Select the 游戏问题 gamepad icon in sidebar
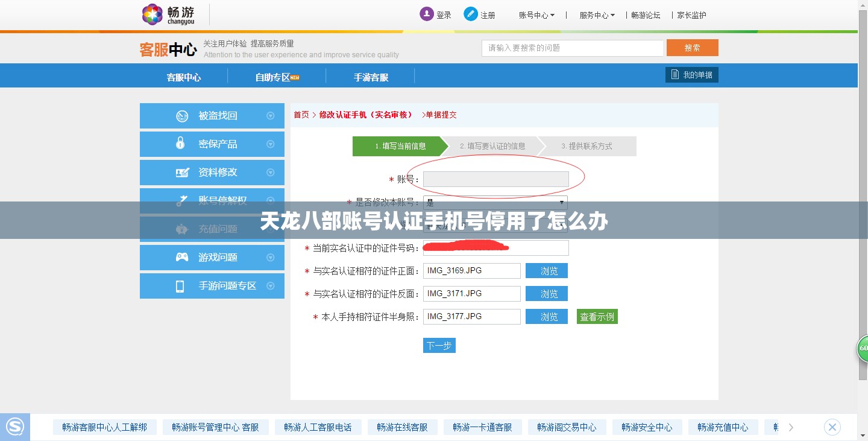The width and height of the screenshot is (868, 441). [x=182, y=257]
